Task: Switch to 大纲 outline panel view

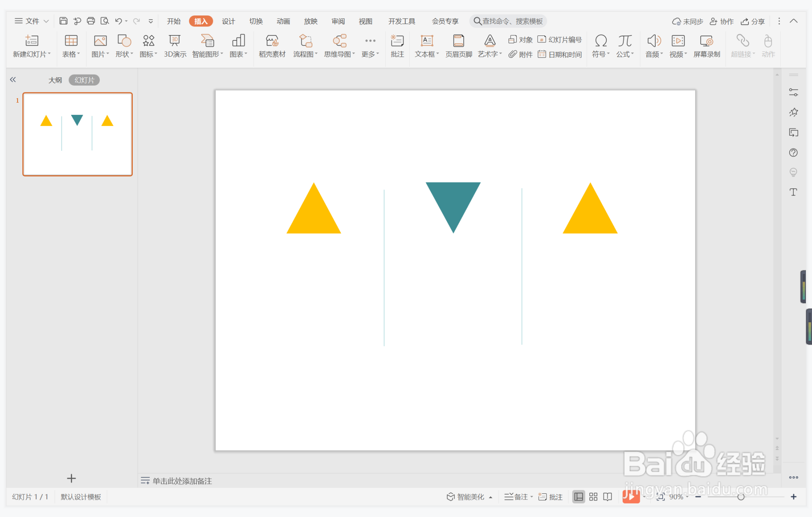Action: click(55, 80)
